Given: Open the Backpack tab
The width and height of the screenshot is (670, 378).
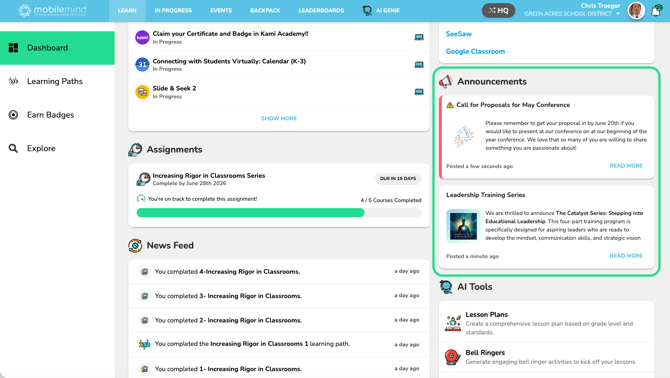Looking at the screenshot, I should (x=265, y=11).
